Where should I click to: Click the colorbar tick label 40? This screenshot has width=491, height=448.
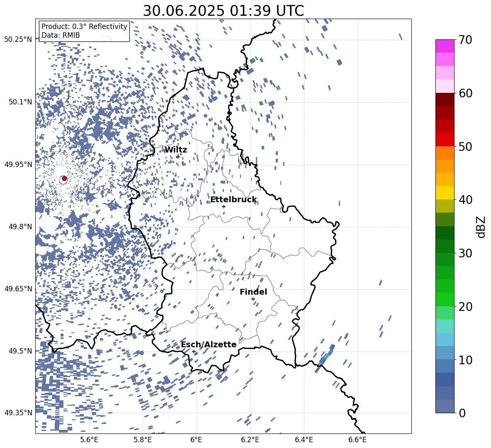pyautogui.click(x=465, y=200)
